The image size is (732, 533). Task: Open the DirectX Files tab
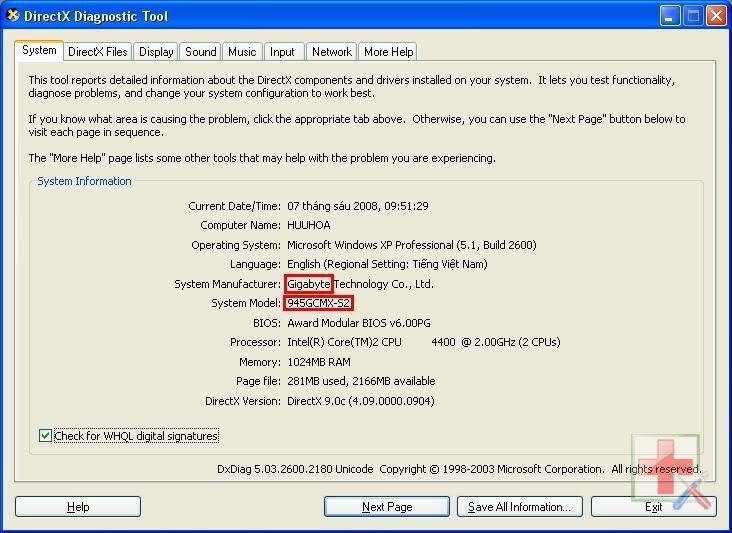point(98,52)
